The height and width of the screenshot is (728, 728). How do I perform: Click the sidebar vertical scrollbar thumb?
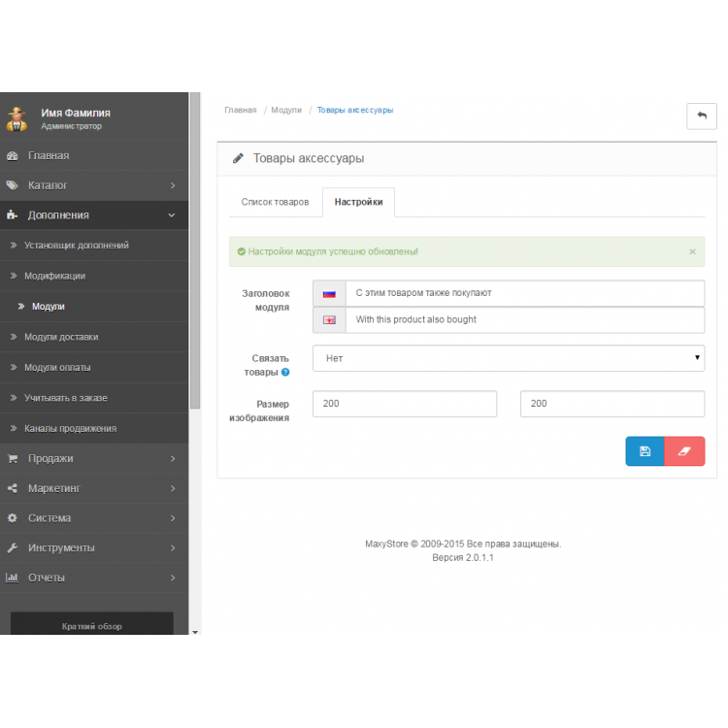pyautogui.click(x=195, y=250)
